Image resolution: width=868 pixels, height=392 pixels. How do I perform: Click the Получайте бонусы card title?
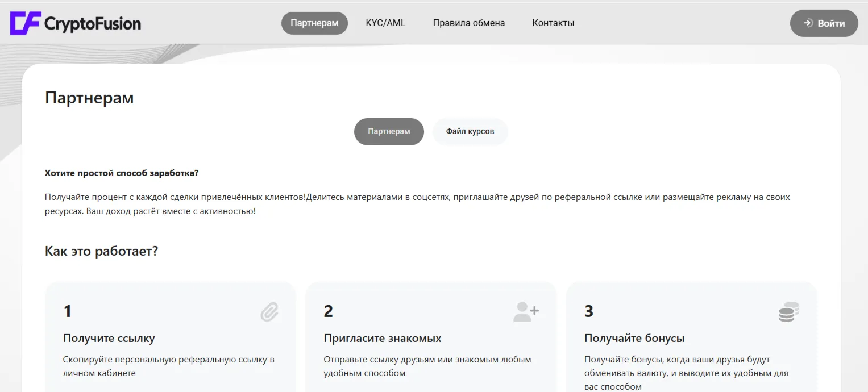[x=634, y=338]
